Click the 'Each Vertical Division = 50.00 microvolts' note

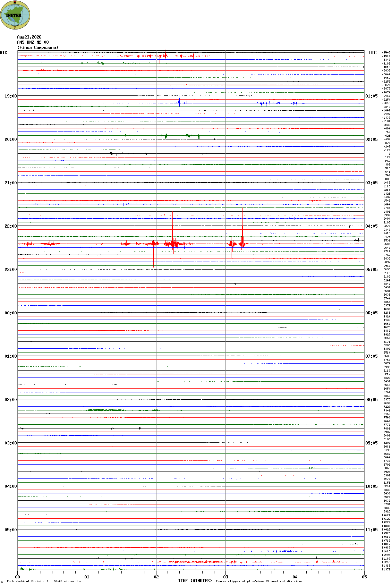click(44, 581)
